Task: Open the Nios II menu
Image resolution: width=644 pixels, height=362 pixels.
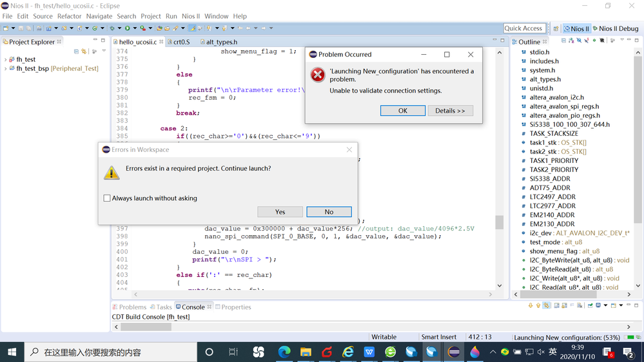Action: coord(191,16)
